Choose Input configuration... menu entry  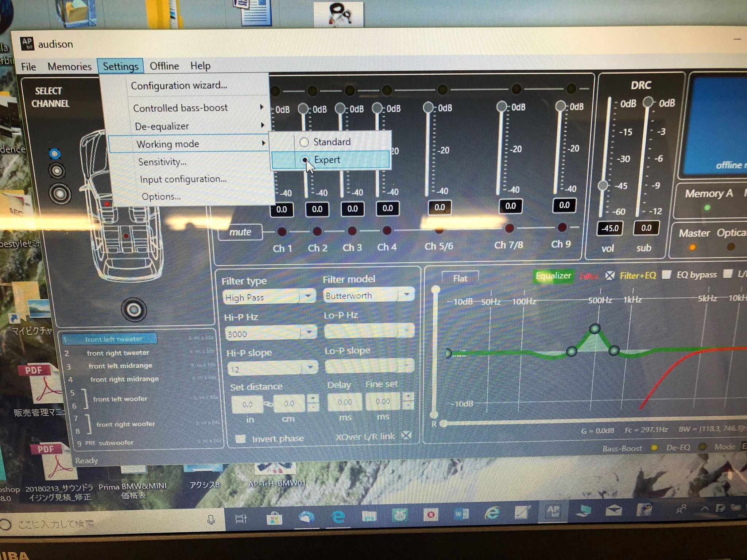click(x=183, y=179)
